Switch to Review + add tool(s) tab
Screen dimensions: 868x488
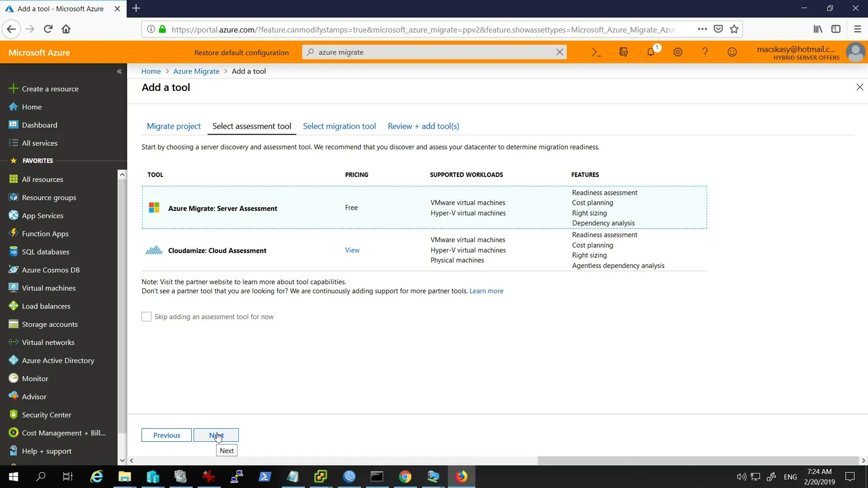tap(424, 126)
